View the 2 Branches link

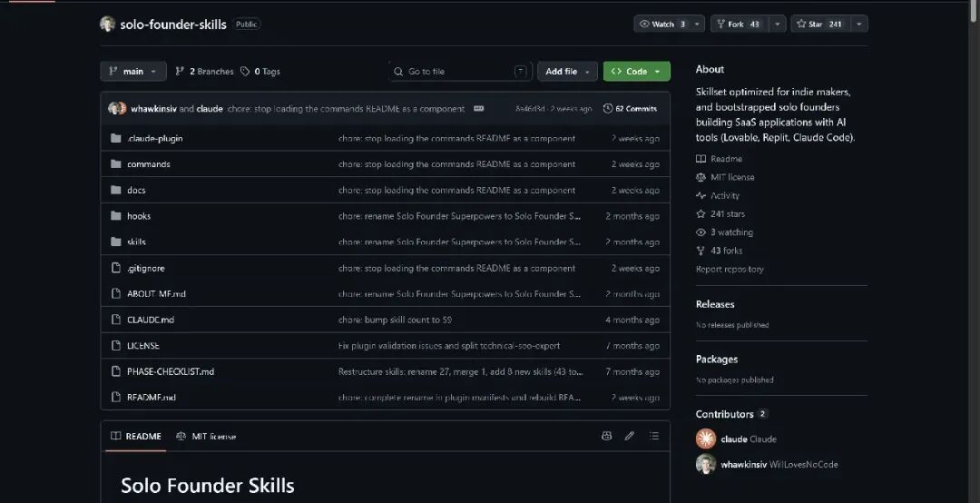click(204, 72)
